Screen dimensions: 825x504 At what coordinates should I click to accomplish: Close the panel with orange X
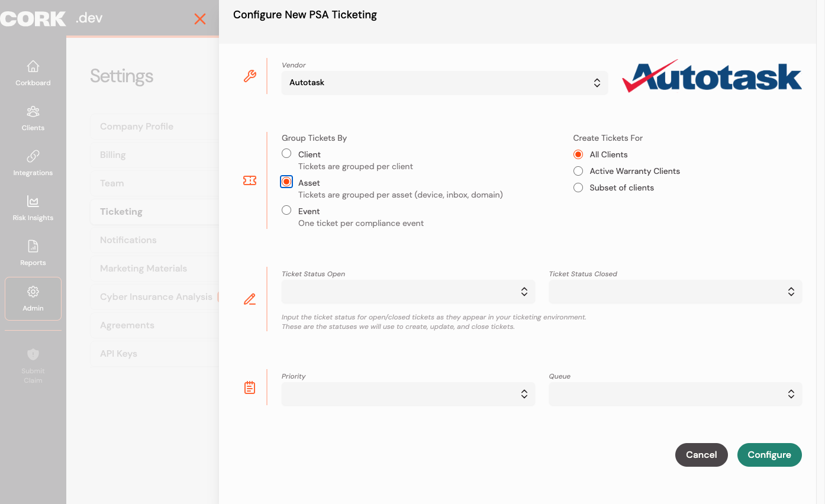pos(200,19)
